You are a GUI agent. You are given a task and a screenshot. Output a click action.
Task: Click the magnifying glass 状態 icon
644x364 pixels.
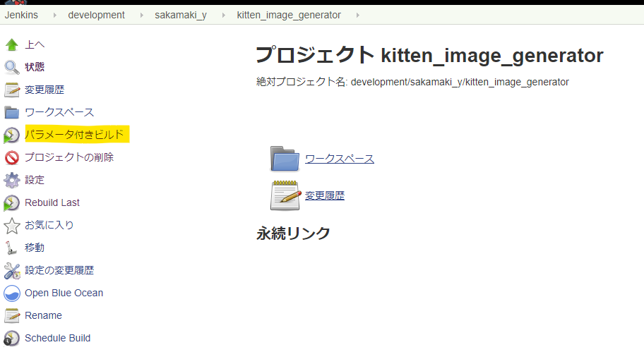tap(11, 68)
